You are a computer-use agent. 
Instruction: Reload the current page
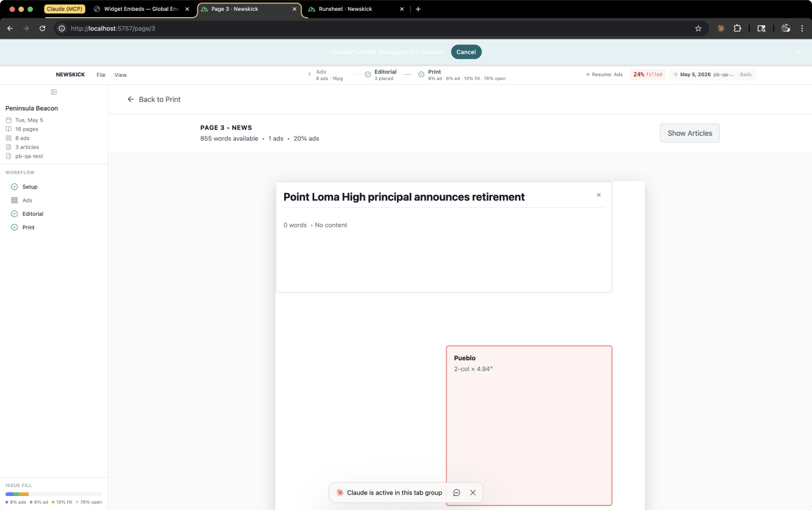(x=43, y=29)
